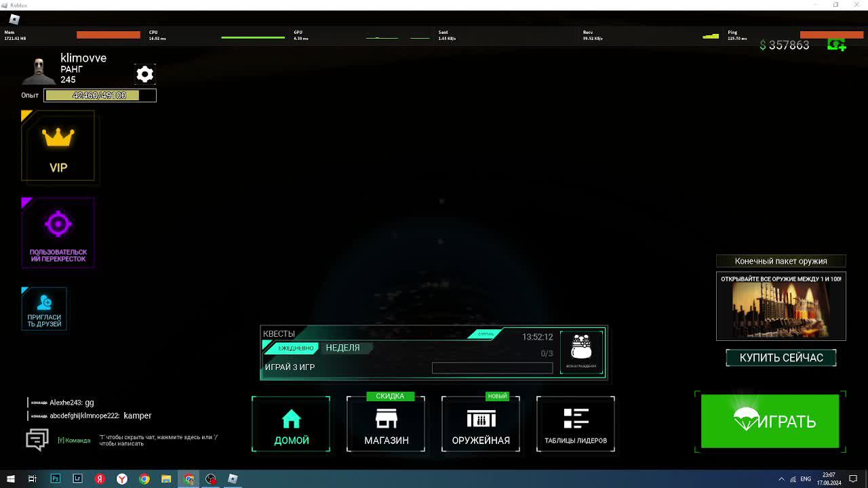
Task: Click the Конечный пакет оружия title
Action: click(x=781, y=261)
